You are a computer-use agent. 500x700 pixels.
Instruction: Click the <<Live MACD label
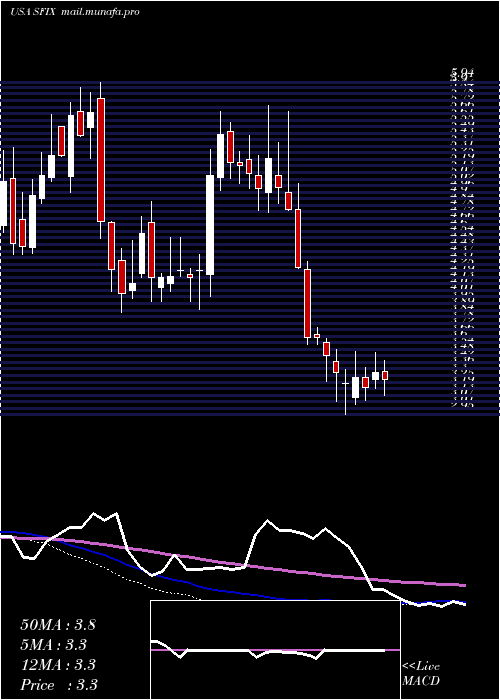coord(421,674)
